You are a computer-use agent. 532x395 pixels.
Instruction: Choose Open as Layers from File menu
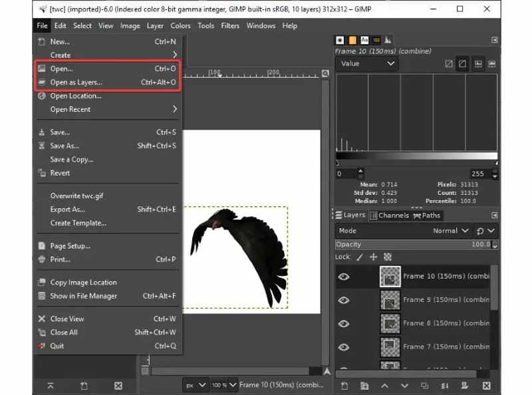click(x=76, y=82)
